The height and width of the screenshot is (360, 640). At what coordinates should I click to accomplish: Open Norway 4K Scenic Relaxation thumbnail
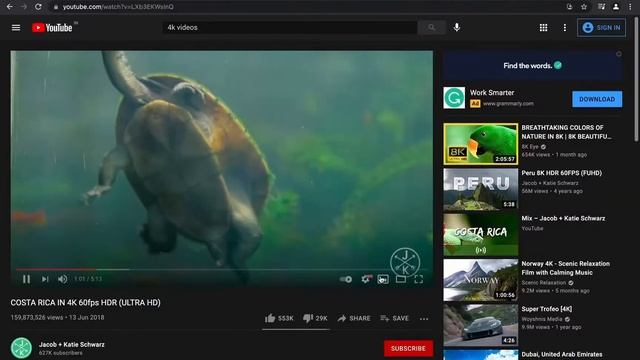click(480, 280)
